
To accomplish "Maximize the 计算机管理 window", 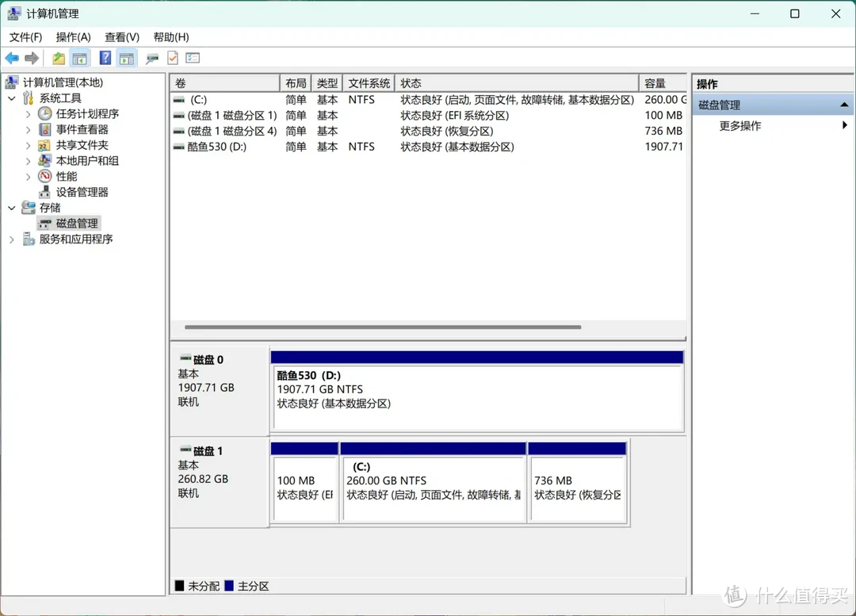I will (795, 13).
